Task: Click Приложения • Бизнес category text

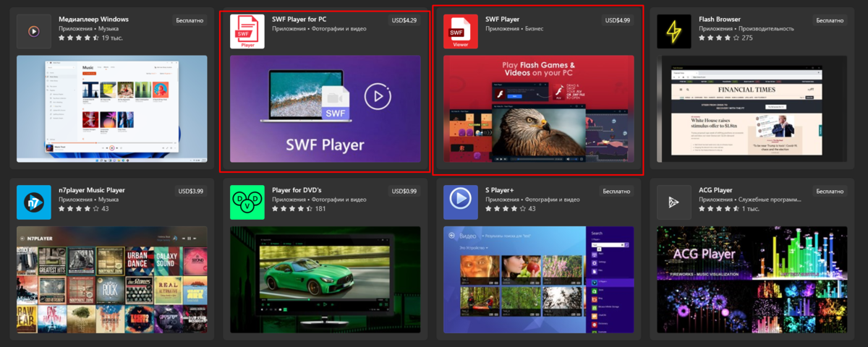Action: (513, 28)
